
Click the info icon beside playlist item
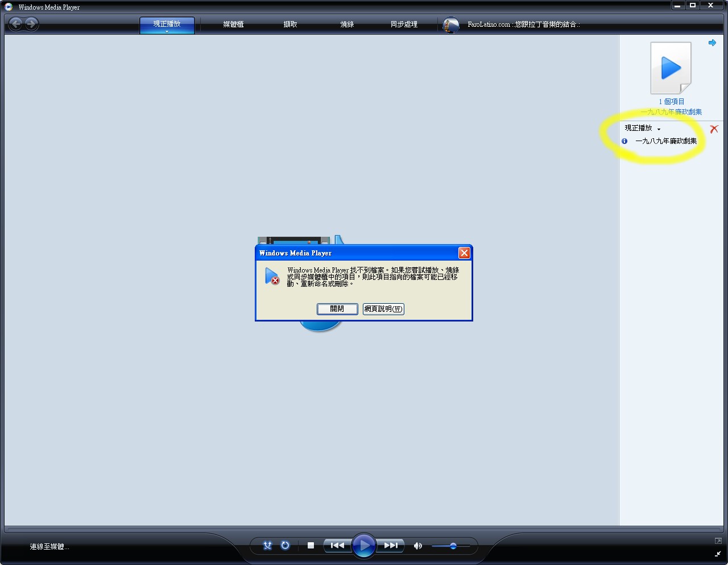(624, 141)
